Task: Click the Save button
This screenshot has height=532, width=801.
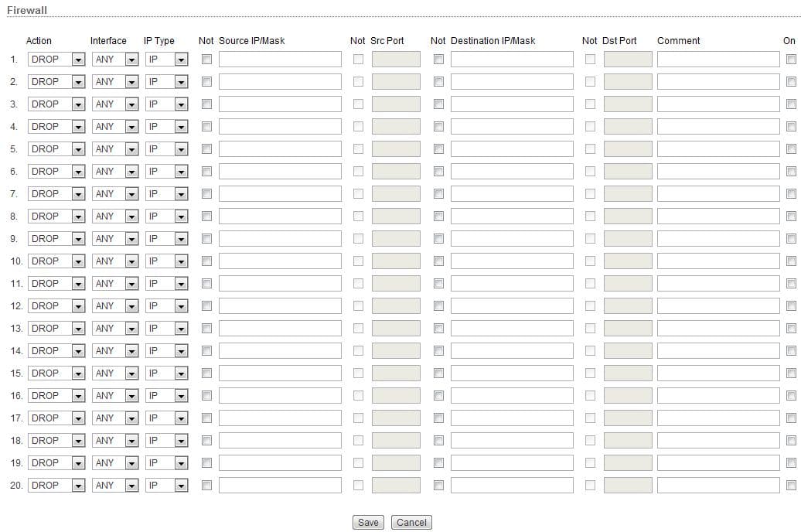Action: [x=368, y=523]
